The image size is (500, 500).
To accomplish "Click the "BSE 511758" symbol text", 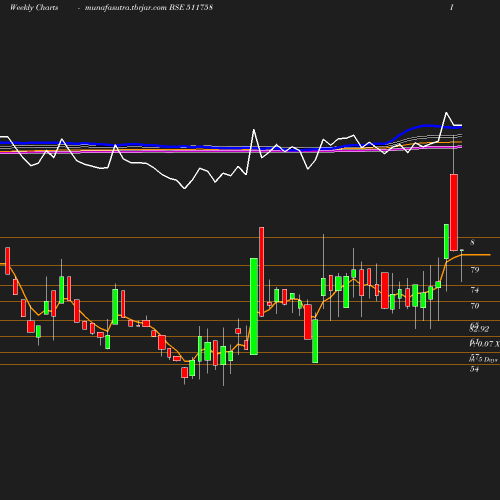I will click(x=191, y=7).
